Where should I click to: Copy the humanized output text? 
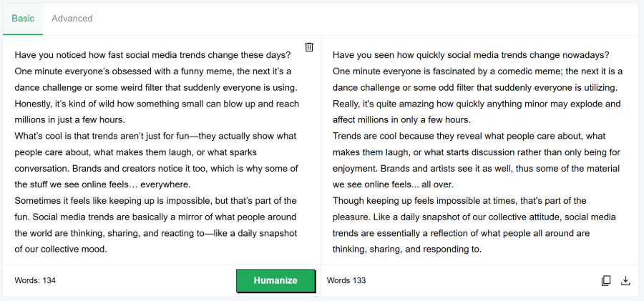[x=606, y=281]
